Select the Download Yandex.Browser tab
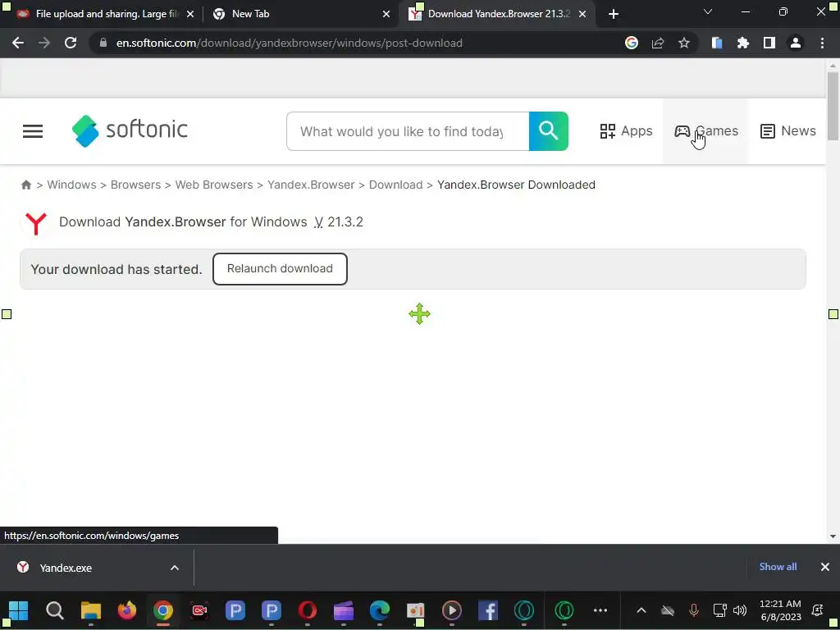This screenshot has height=630, width=840. point(495,14)
